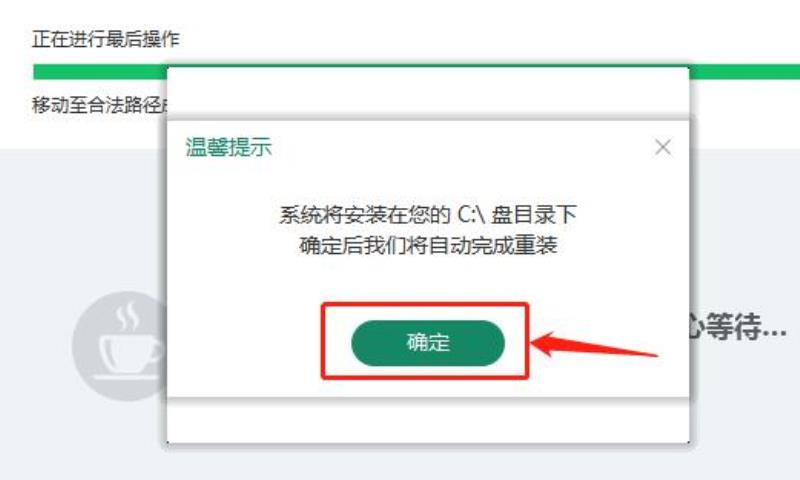Click the 等待... text at right edge
The height and width of the screenshot is (480, 800).
click(x=746, y=326)
